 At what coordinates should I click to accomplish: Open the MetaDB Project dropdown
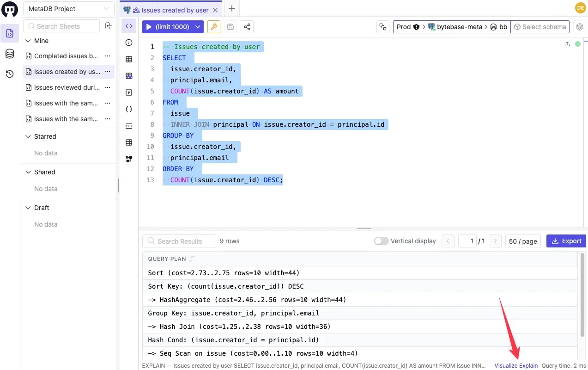click(69, 9)
